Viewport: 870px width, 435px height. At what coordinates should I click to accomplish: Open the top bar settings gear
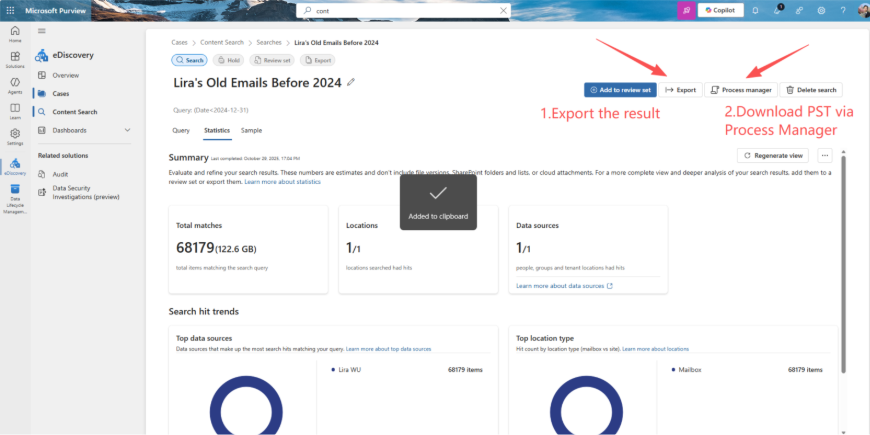pyautogui.click(x=821, y=10)
